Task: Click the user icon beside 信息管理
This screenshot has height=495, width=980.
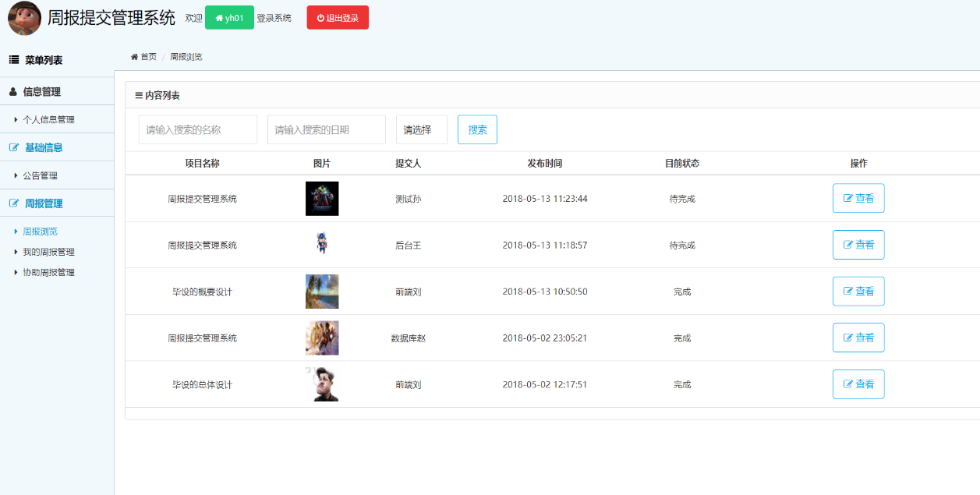Action: coord(13,91)
